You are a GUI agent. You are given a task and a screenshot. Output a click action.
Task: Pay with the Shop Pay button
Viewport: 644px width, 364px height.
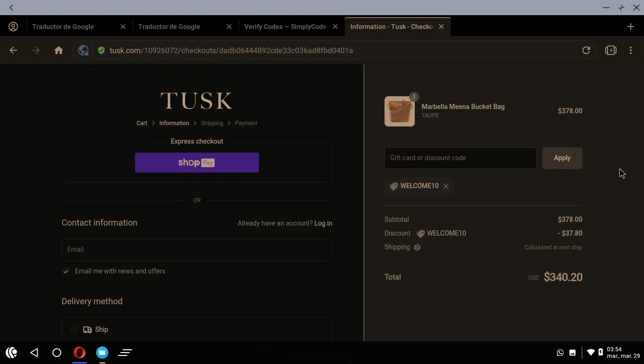coord(197,163)
